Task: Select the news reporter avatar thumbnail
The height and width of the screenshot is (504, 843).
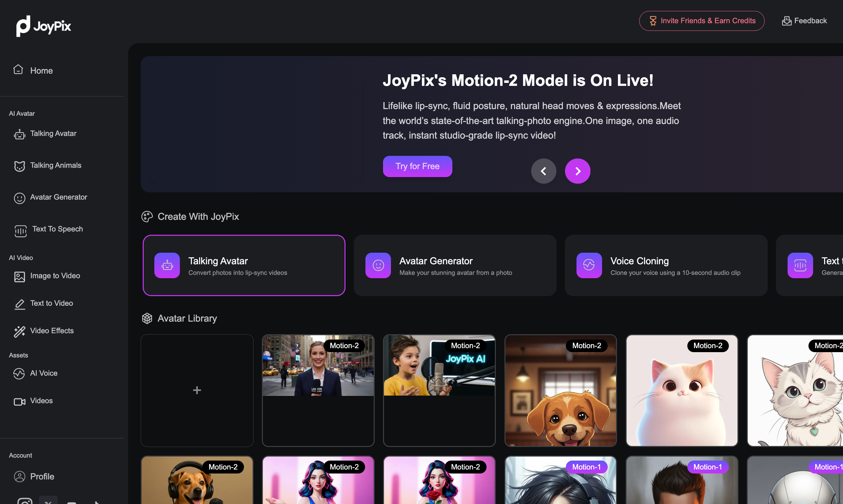Action: coord(318,390)
